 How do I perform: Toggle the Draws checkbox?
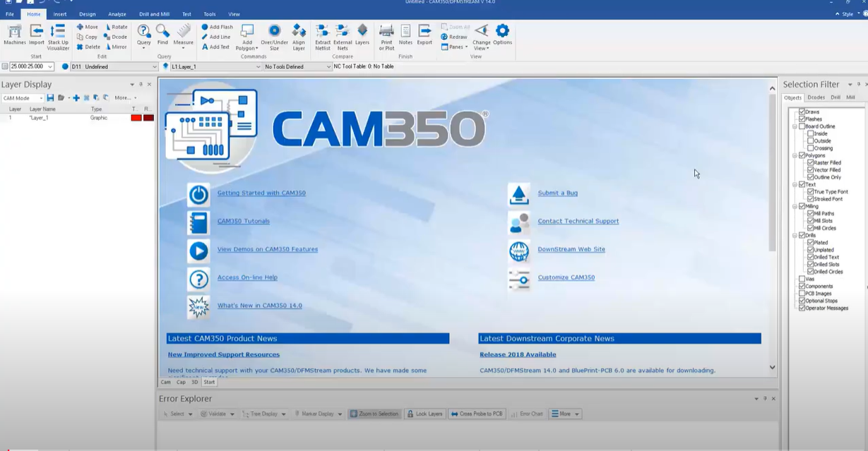pyautogui.click(x=802, y=112)
